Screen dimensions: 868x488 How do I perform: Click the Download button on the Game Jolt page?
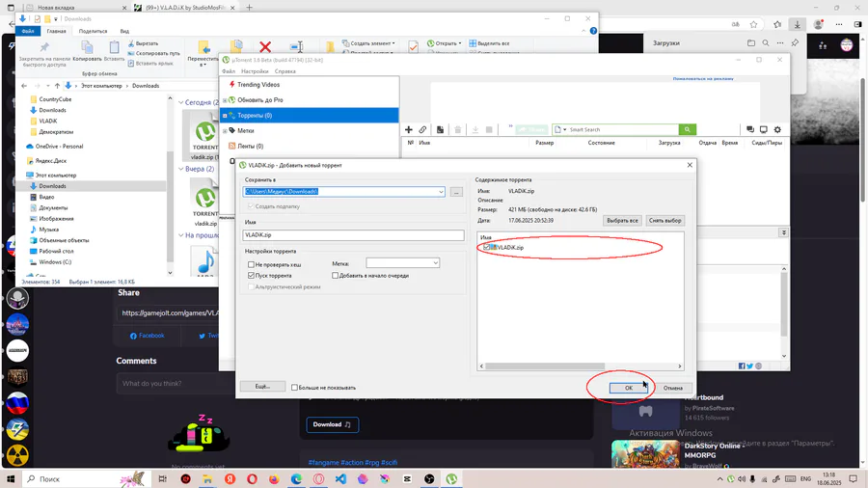click(x=332, y=424)
